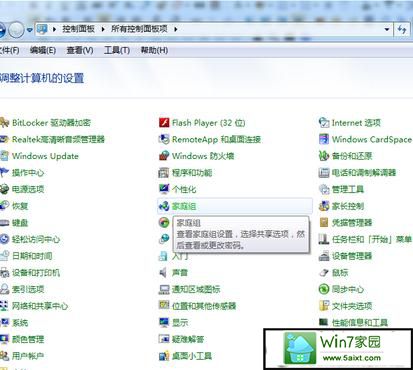Open the 管理工具 icon
Image resolution: width=413 pixels, height=370 pixels.
324,189
